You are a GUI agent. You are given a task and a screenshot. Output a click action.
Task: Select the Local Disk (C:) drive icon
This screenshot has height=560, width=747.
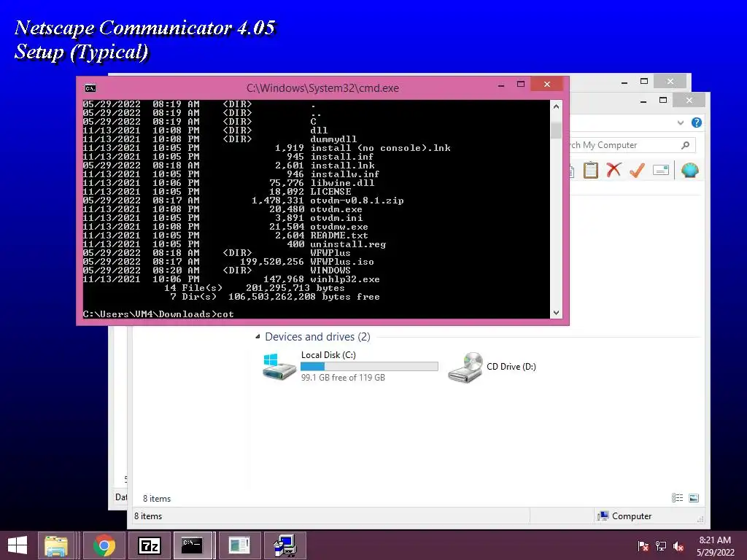279,366
